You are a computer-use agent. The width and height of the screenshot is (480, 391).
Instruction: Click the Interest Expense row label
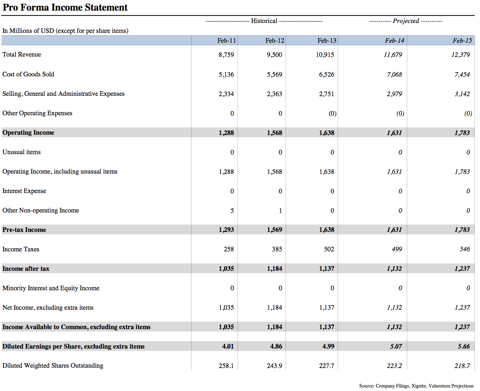tap(24, 191)
